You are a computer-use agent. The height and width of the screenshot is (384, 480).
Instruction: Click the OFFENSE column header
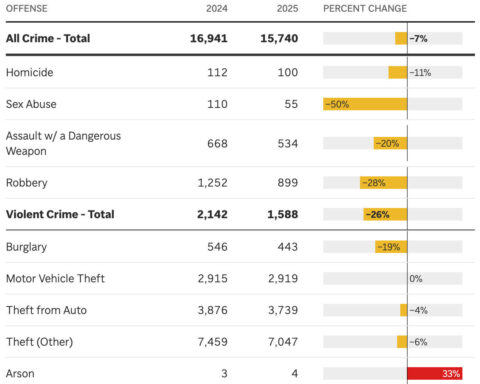click(x=27, y=8)
